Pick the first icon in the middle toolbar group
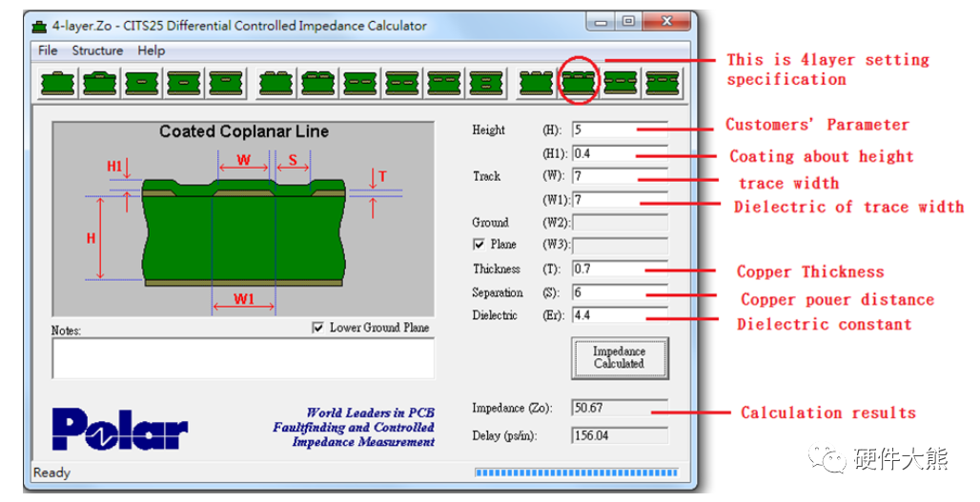This screenshot has height=502, width=980. pyautogui.click(x=276, y=83)
